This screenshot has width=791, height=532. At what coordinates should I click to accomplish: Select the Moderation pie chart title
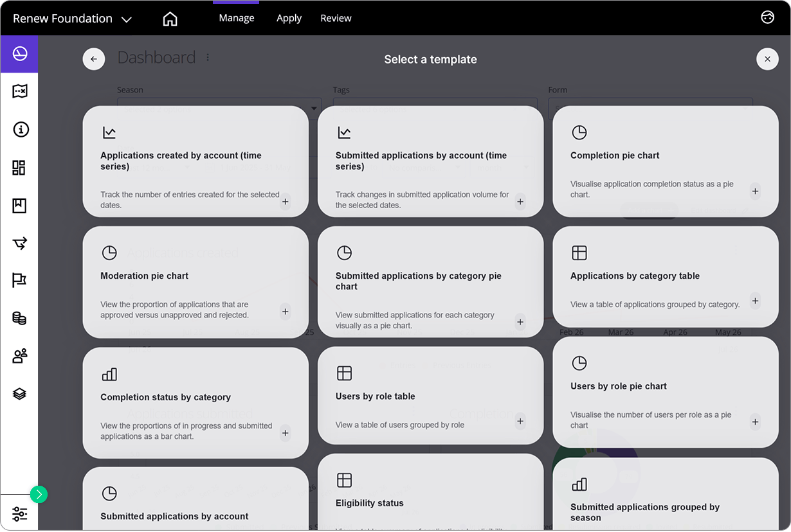[144, 276]
